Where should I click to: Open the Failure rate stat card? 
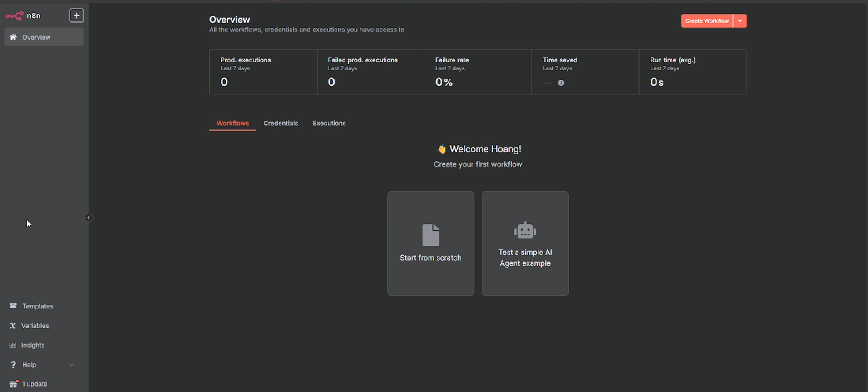coord(478,72)
